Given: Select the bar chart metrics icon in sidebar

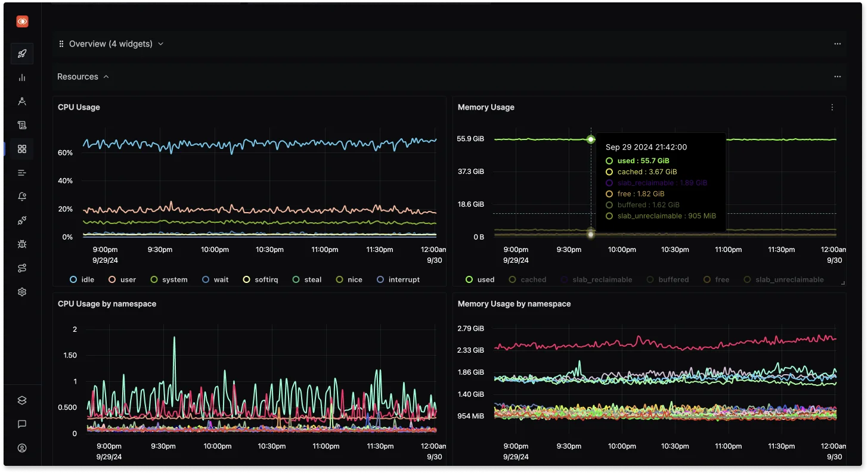Looking at the screenshot, I should (x=21, y=77).
